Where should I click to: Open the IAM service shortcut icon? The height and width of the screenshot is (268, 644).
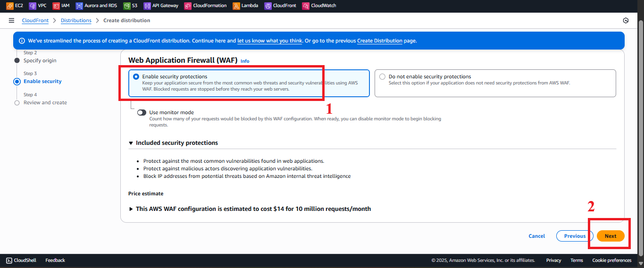point(56,6)
